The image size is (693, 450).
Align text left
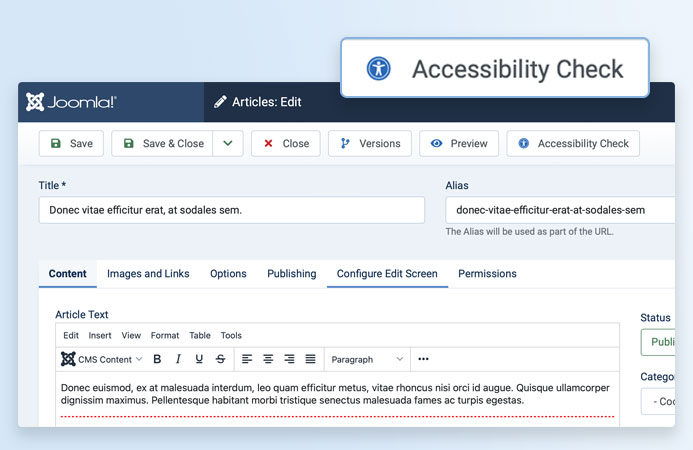pos(247,359)
